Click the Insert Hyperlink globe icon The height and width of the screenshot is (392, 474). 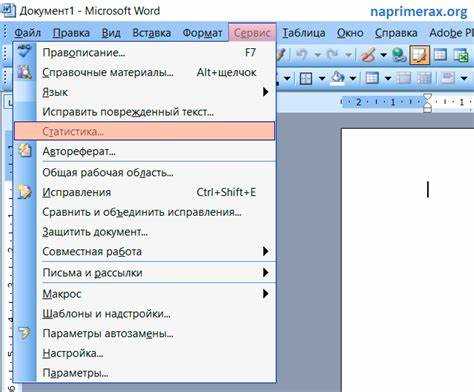[399, 55]
